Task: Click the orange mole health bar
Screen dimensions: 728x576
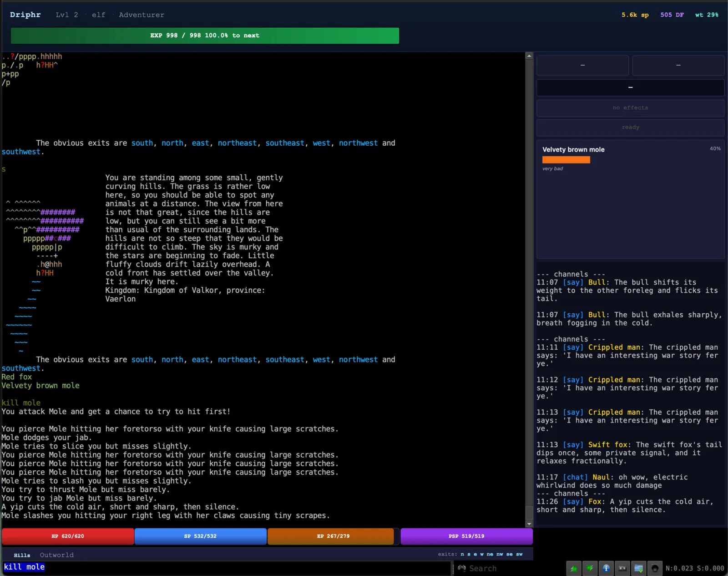Action: (566, 160)
